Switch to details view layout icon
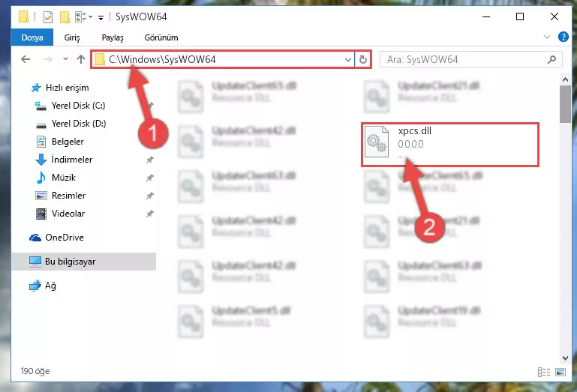Screen dimensions: 577x392 click(544, 373)
